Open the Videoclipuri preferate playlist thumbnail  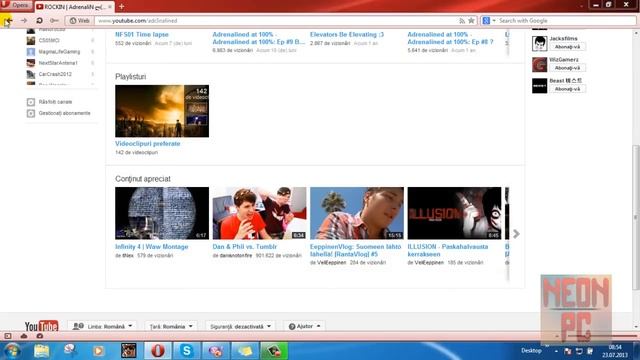pos(162,111)
